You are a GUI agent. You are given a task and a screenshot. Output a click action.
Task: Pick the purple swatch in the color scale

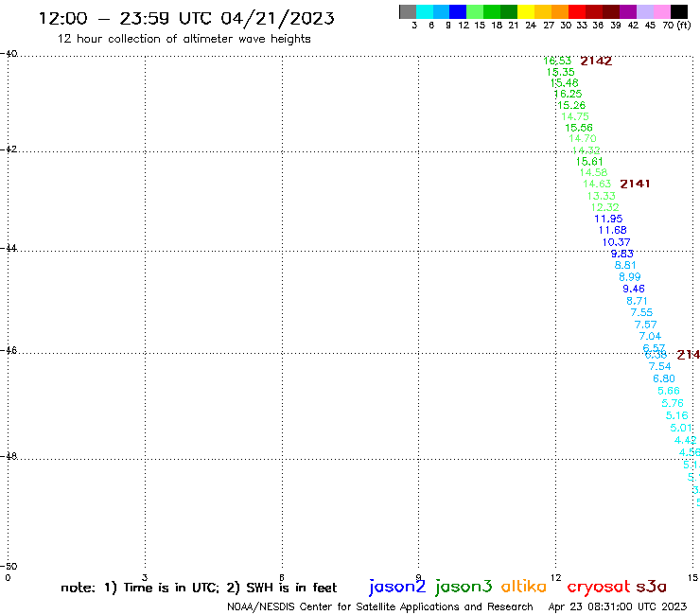pyautogui.click(x=628, y=11)
